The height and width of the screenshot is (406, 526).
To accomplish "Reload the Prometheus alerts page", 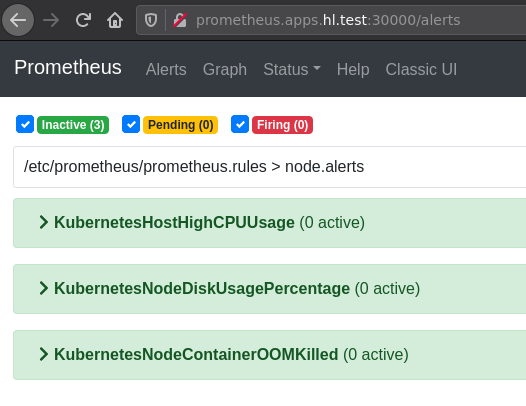I will [83, 20].
